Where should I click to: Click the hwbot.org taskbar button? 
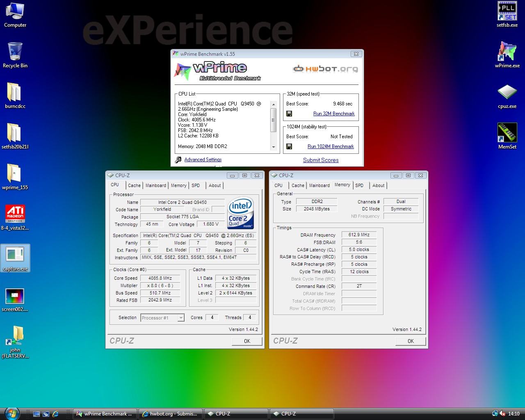[x=171, y=414]
